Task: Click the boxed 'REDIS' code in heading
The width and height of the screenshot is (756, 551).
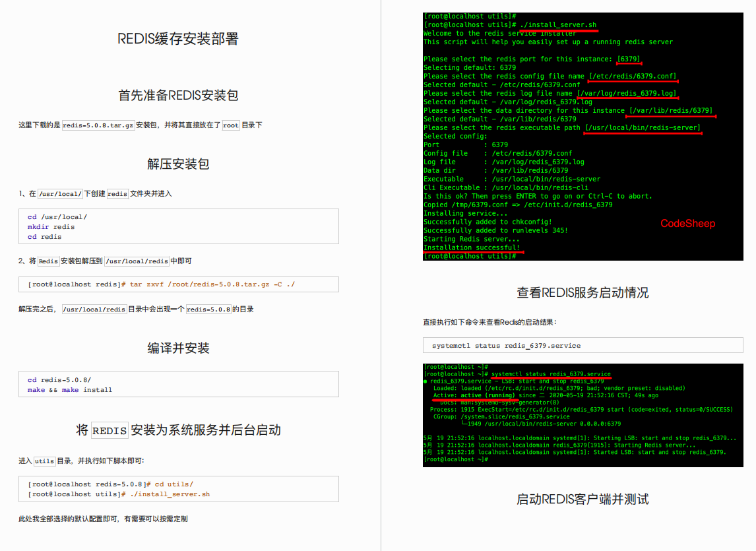Action: pos(110,430)
